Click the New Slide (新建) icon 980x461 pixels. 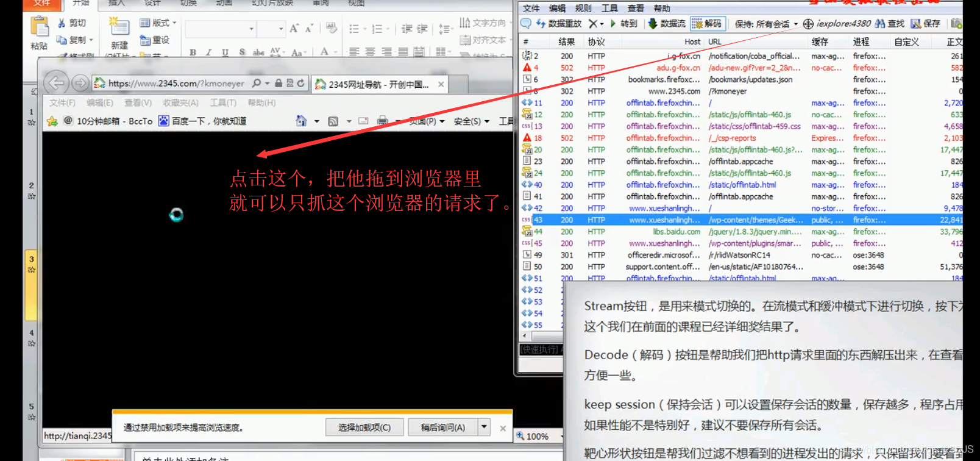[119, 26]
